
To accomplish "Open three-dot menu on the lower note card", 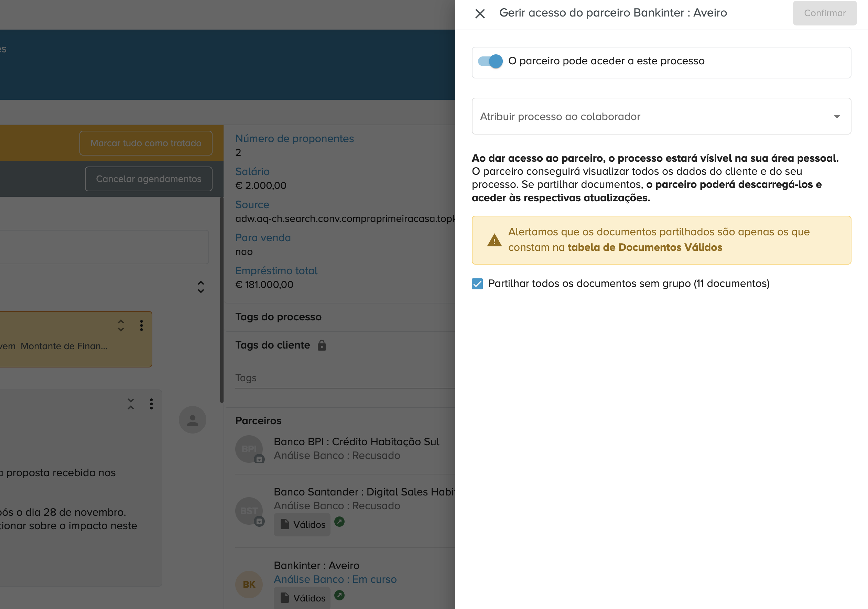I will [x=151, y=404].
